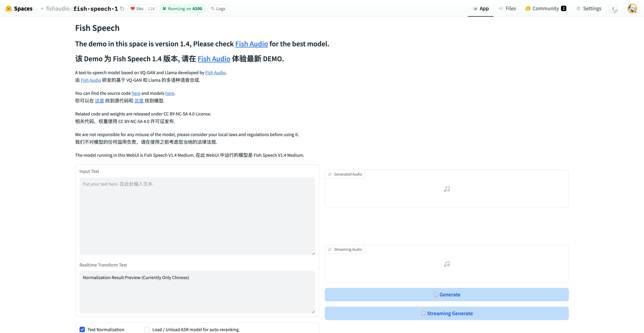This screenshot has height=333, width=644.
Task: Click the red heart like icon
Action: [132, 9]
